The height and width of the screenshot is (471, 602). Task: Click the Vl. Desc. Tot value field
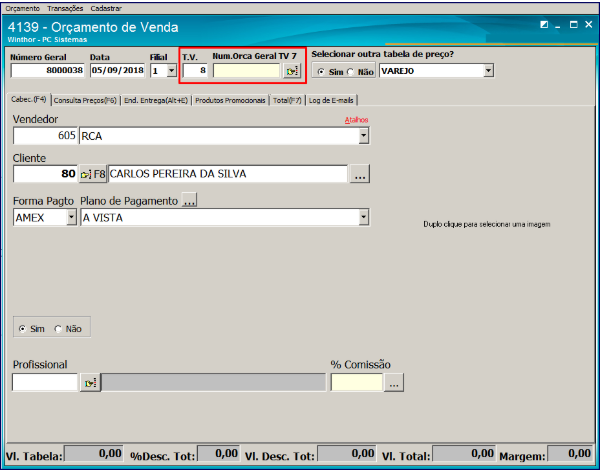[346, 454]
